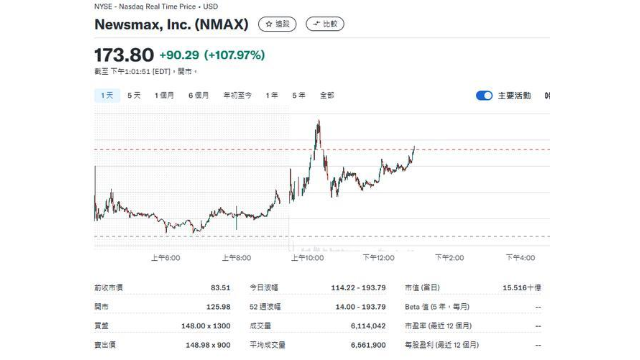Click the 下午4:00 axis label

(x=520, y=258)
